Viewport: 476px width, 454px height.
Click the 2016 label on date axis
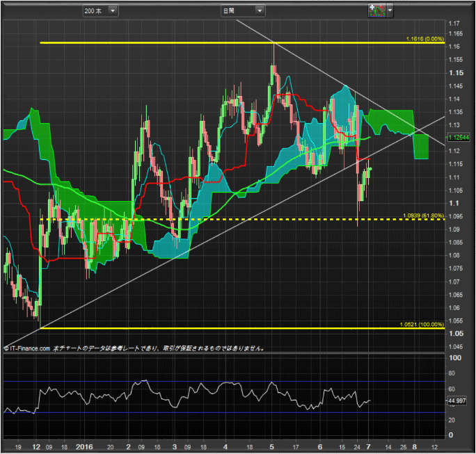click(84, 447)
